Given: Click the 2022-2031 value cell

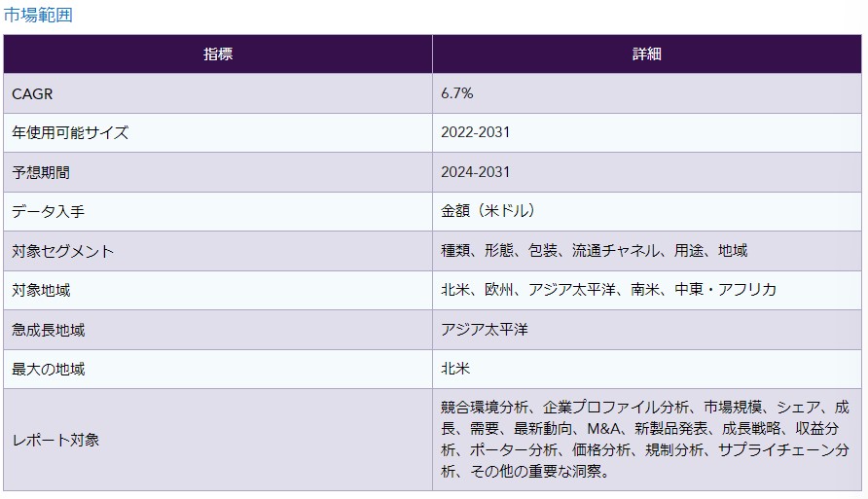Looking at the screenshot, I should tap(475, 133).
